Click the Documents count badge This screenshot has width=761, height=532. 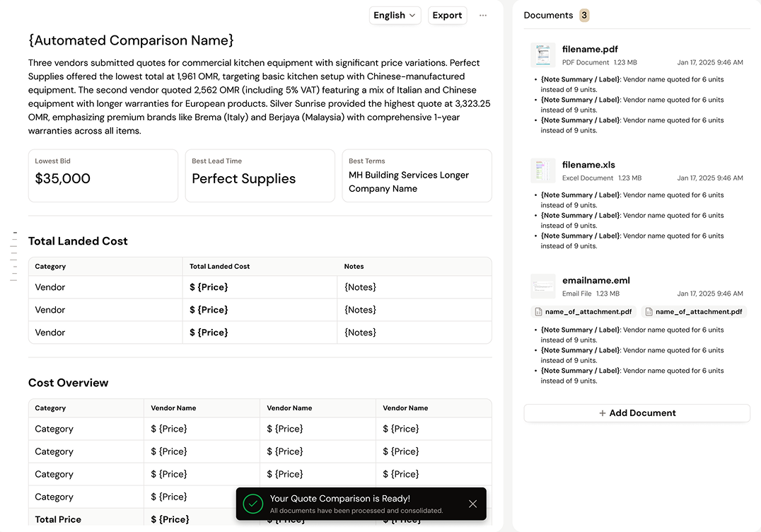click(x=584, y=16)
